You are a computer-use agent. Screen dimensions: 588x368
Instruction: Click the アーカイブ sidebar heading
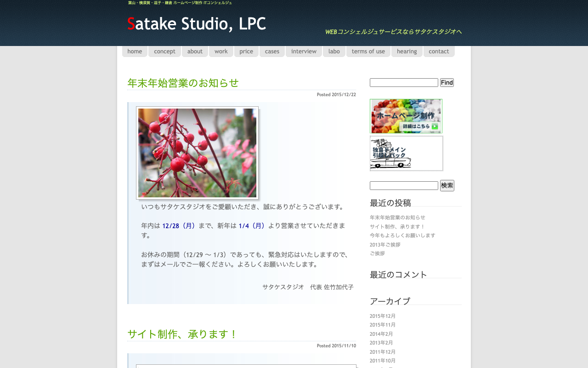tap(390, 301)
